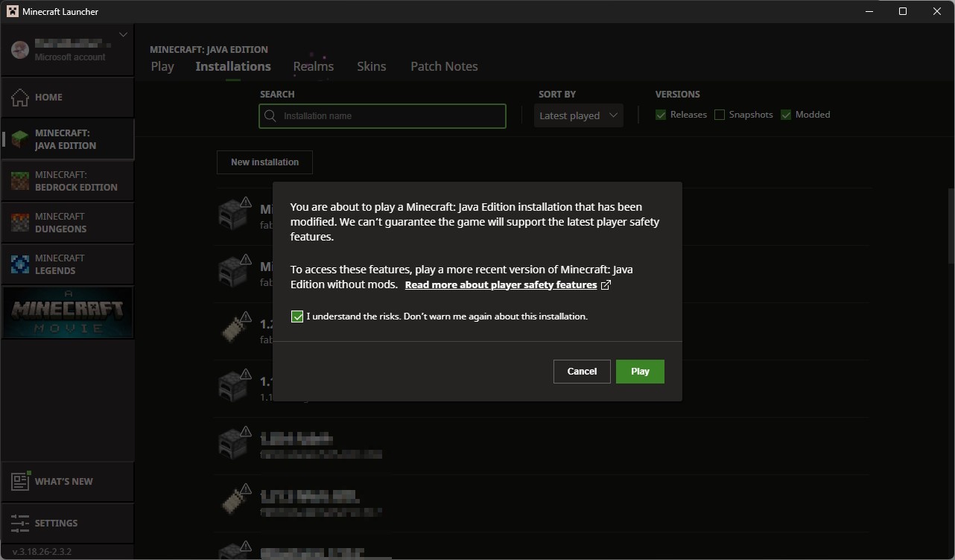Image resolution: width=955 pixels, height=560 pixels.
Task: Toggle the Snapshots versions checkbox
Action: [x=720, y=115]
